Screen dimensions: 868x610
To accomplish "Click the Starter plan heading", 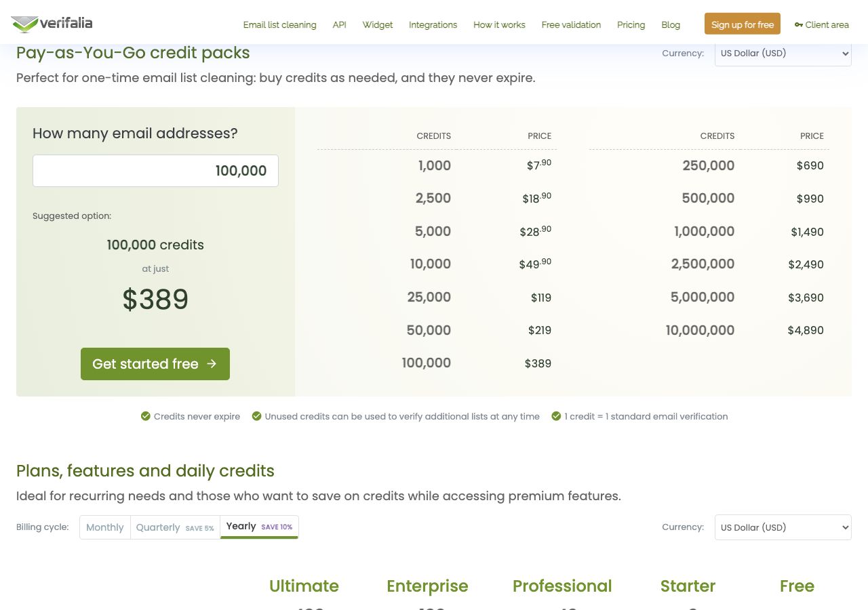I will tap(688, 586).
